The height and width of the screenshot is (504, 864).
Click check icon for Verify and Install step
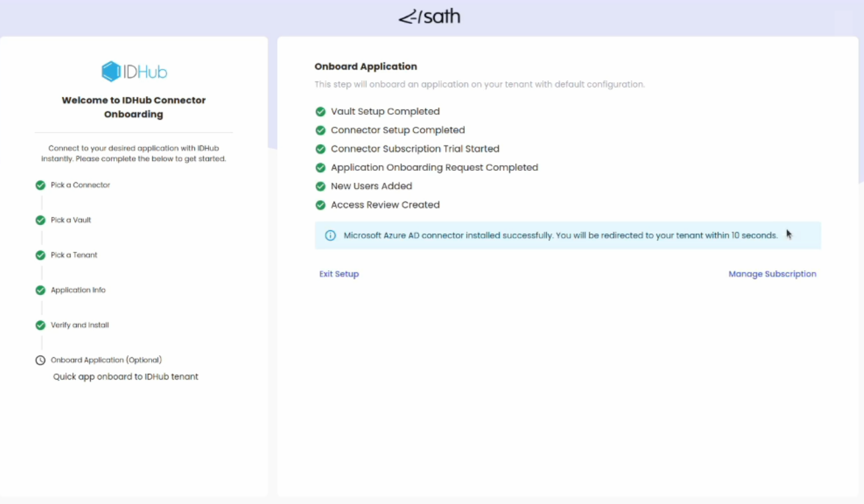tap(40, 326)
